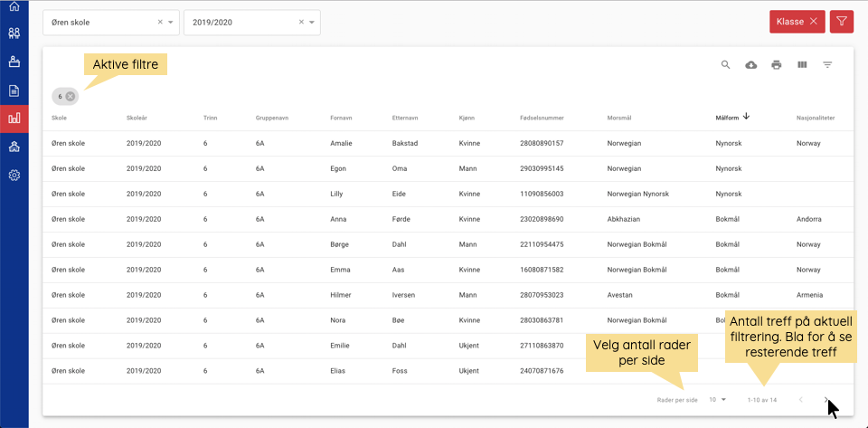This screenshot has width=868, height=428.
Task: Click birth number 24070871676
Action: click(542, 371)
